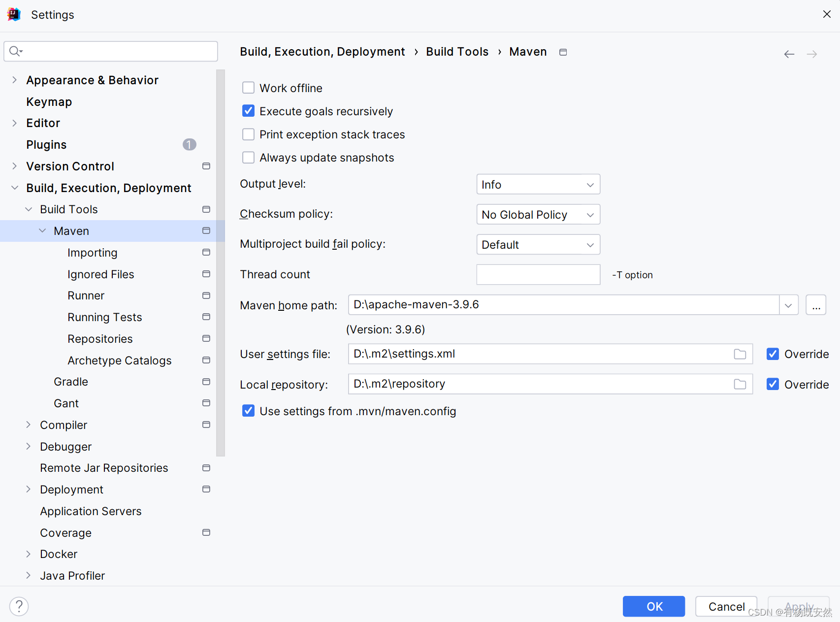Image resolution: width=840 pixels, height=622 pixels.
Task: Click the Apply button
Action: (x=799, y=606)
